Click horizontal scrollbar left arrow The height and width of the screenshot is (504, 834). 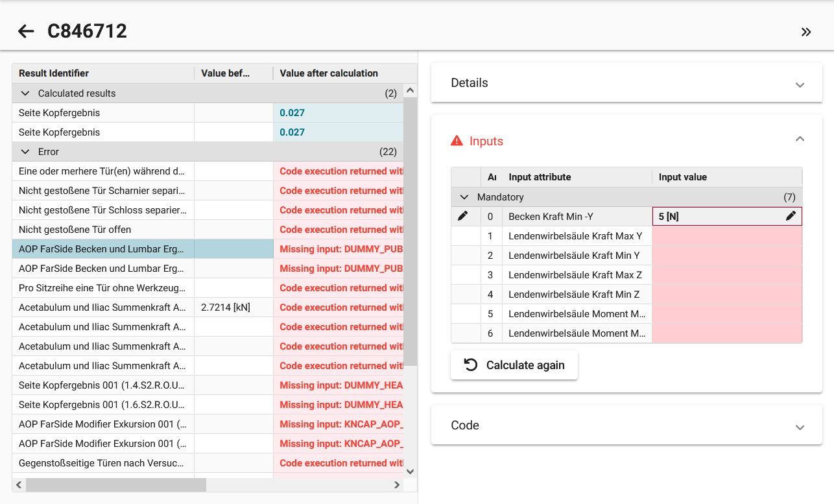coord(19,485)
